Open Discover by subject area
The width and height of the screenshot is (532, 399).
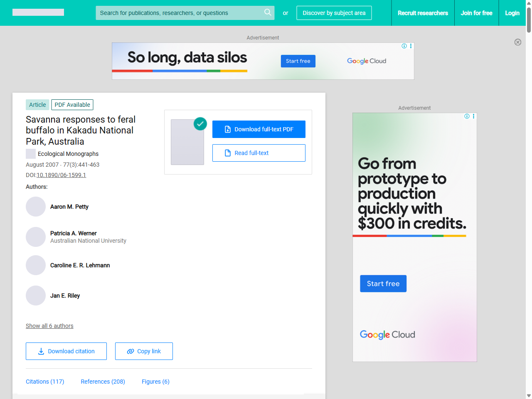tap(334, 13)
